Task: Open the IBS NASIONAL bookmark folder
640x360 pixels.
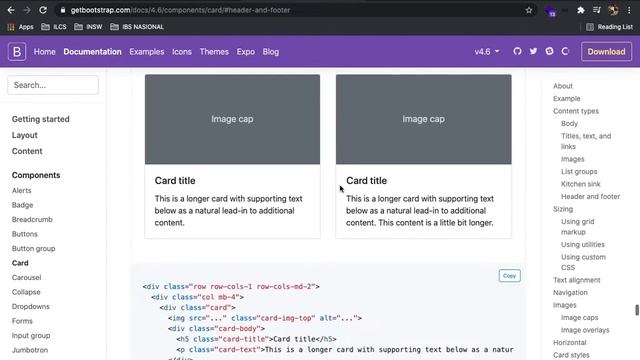Action: [x=137, y=27]
